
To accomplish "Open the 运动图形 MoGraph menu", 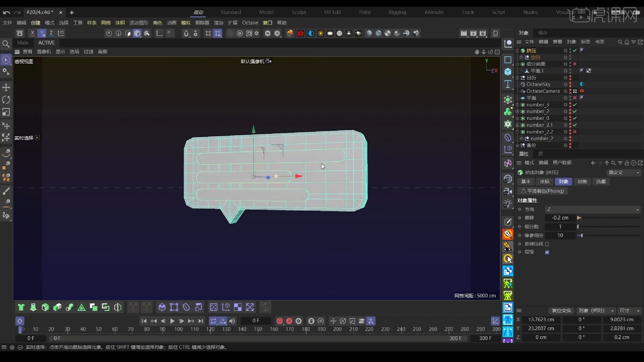I will click(x=139, y=23).
